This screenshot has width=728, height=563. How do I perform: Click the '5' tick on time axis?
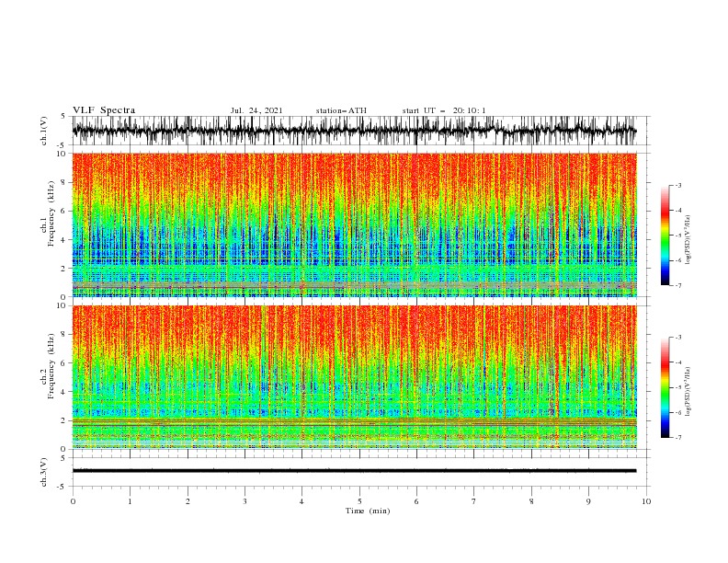[359, 501]
